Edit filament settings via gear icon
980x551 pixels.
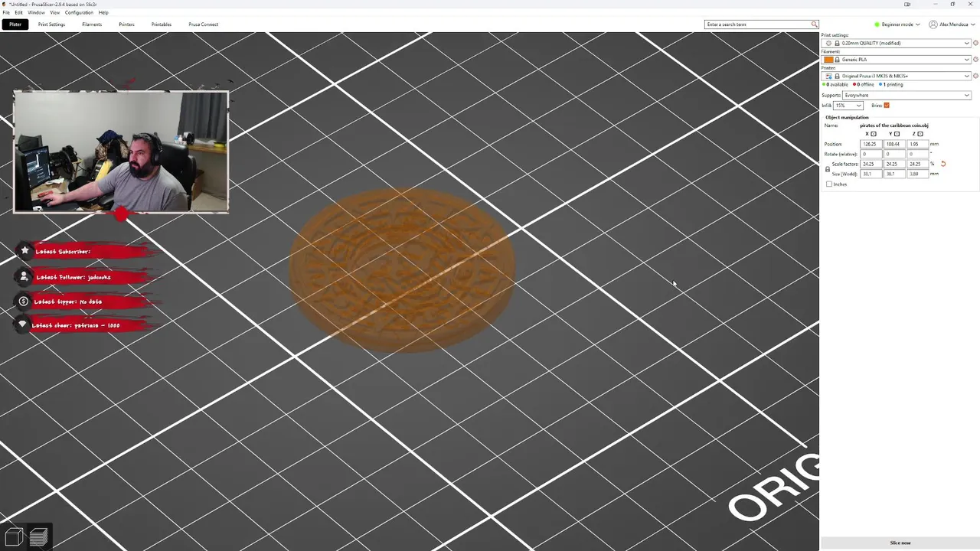pos(975,60)
